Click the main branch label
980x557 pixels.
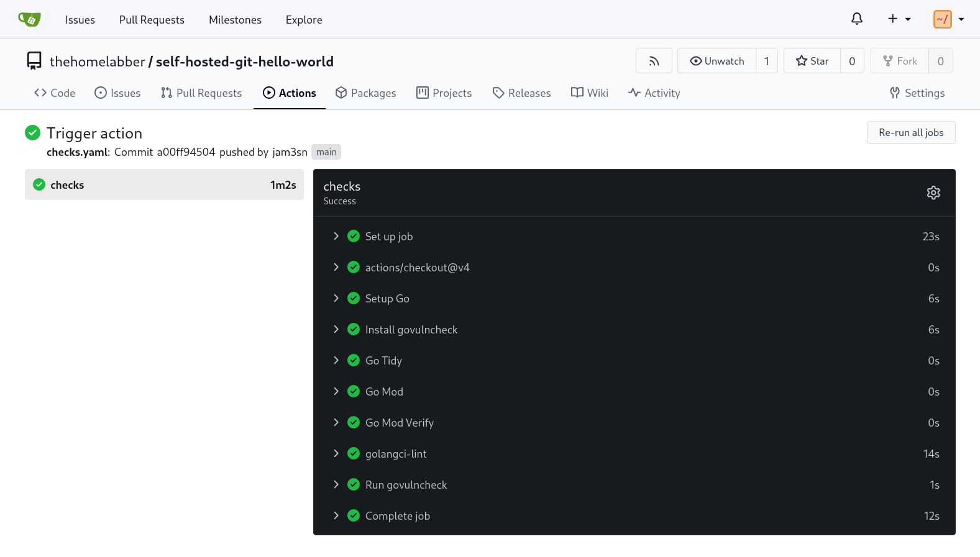326,152
